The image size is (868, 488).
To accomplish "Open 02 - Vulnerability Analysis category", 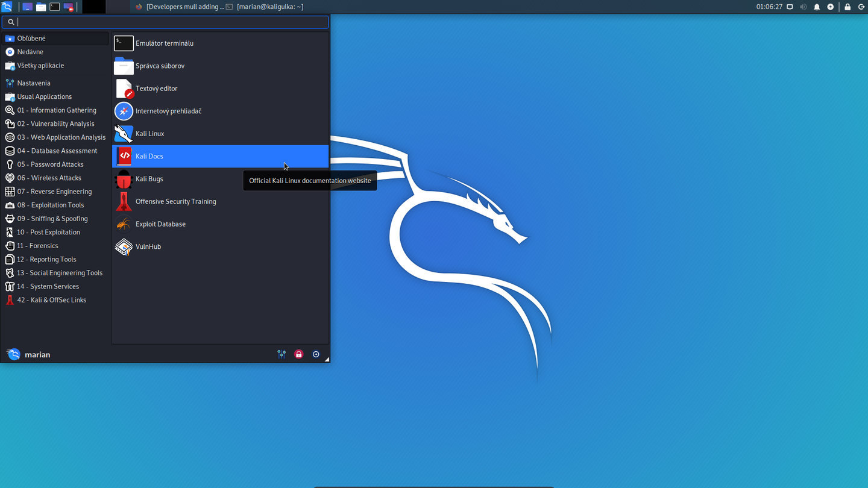I will click(x=55, y=124).
